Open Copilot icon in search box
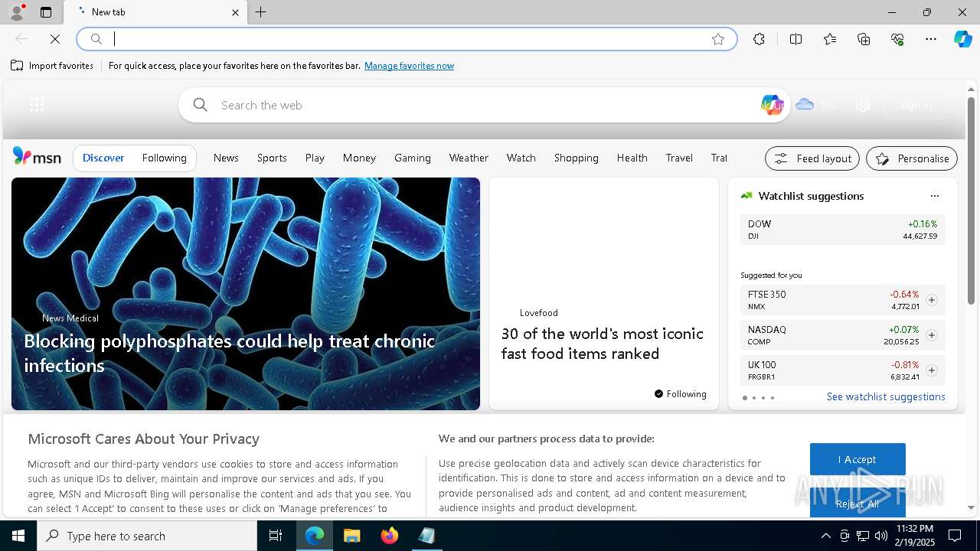980x551 pixels. tap(772, 105)
